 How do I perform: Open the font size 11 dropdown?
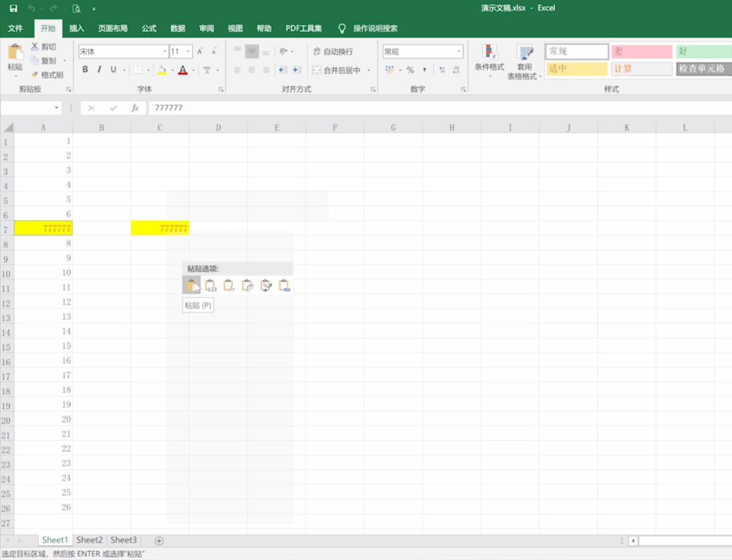click(189, 51)
